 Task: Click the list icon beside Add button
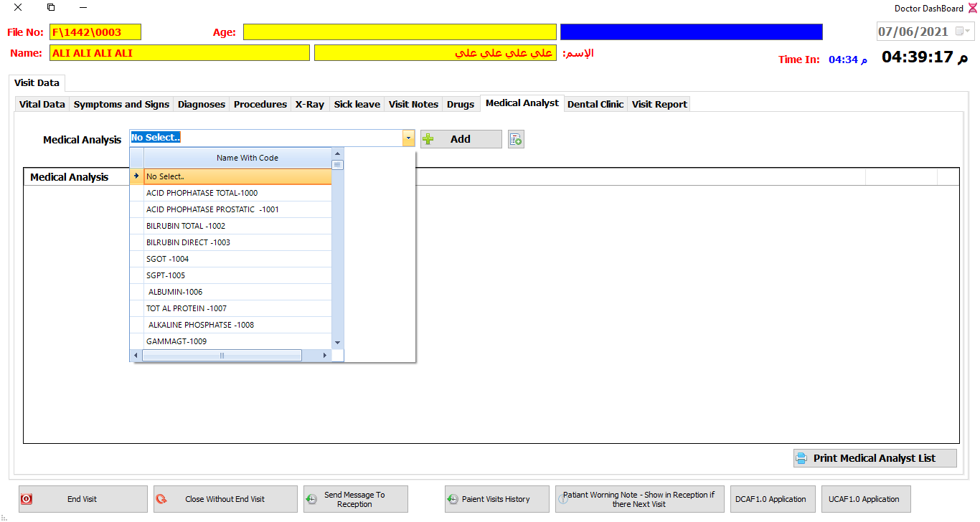pos(516,139)
